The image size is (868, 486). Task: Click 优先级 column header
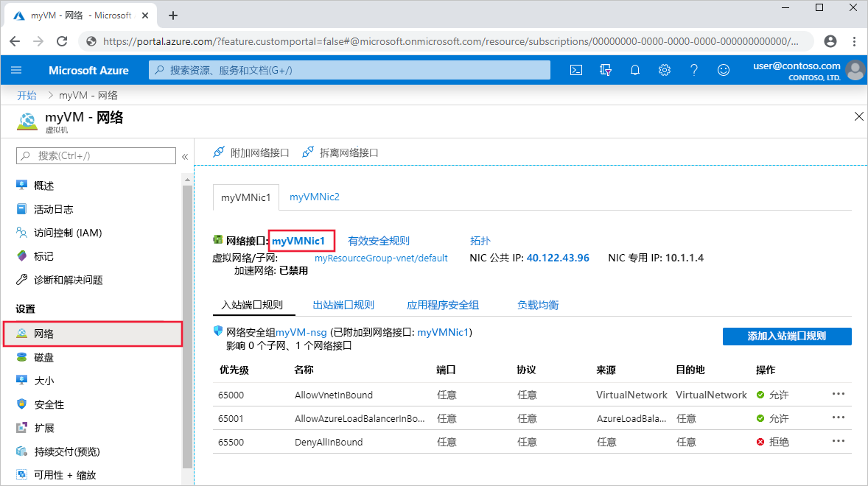234,370
